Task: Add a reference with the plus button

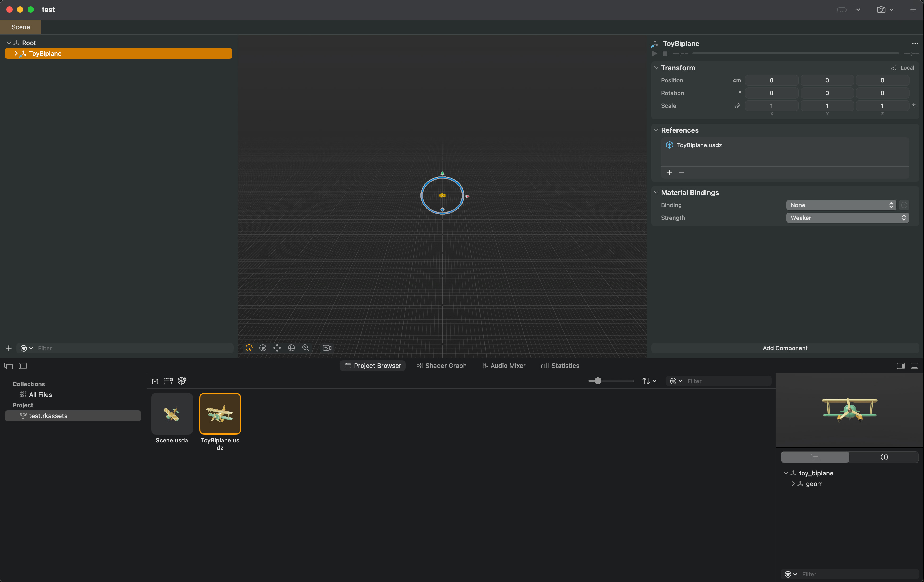Action: tap(669, 173)
